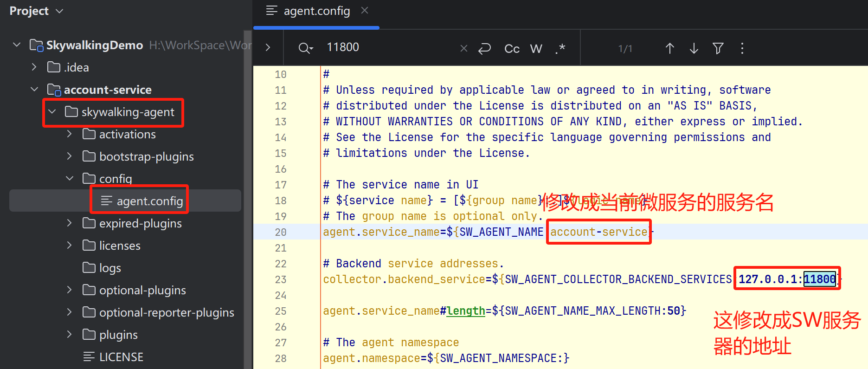This screenshot has width=868, height=369.
Task: Collapse the skywalking-agent folder
Action: 52,112
